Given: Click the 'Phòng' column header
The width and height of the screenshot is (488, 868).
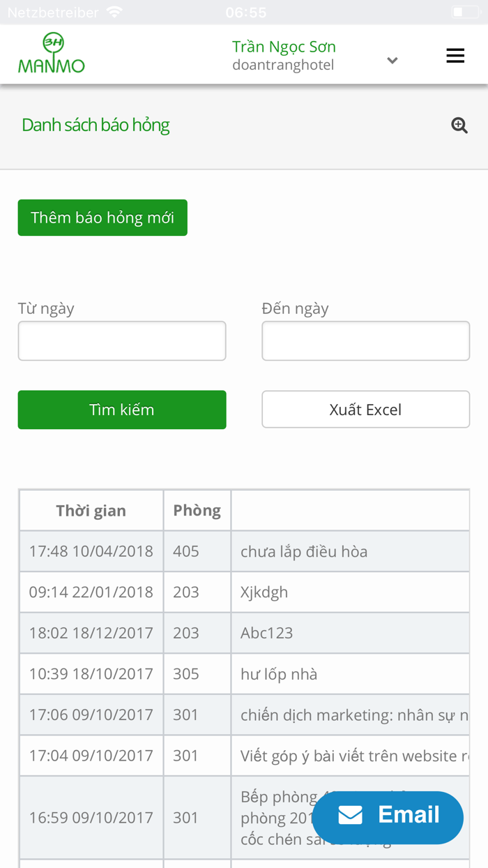Looking at the screenshot, I should click(197, 510).
